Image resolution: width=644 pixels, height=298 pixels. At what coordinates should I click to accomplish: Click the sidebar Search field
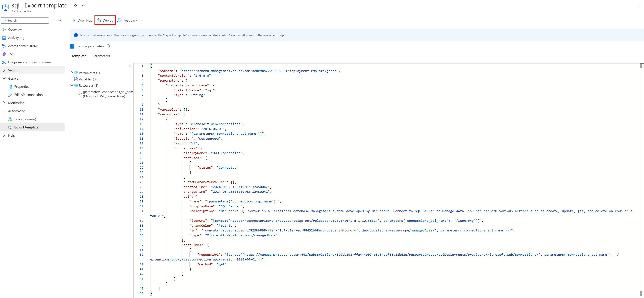(25, 21)
